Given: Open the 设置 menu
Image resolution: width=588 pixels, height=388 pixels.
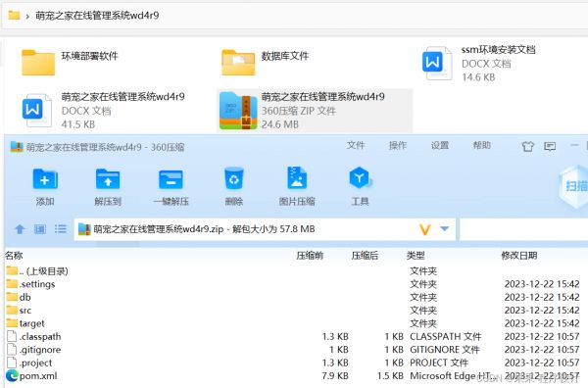Looking at the screenshot, I should pyautogui.click(x=439, y=145).
